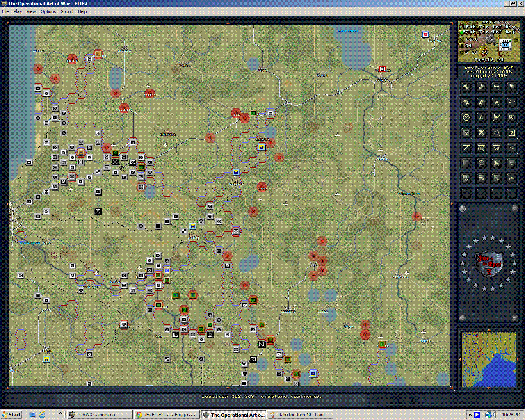Divide the unit using the 50 icon
Viewport: 525px width, 420px height.
pyautogui.click(x=496, y=148)
